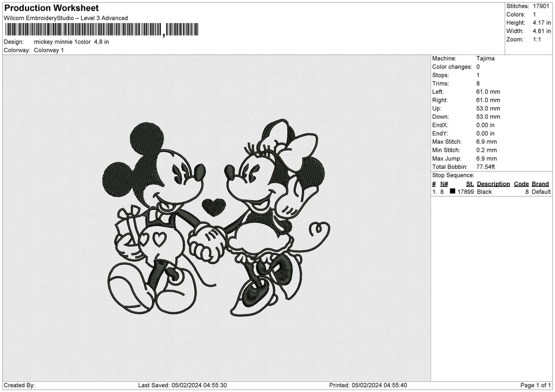The image size is (555, 392).
Task: Select the Right value 61.0 mm
Action: [488, 100]
